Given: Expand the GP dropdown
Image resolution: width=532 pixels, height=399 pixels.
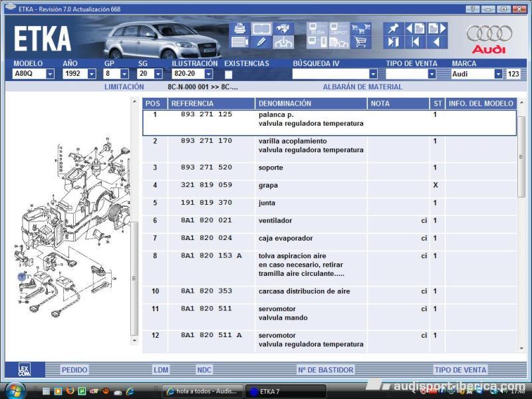Looking at the screenshot, I should (124, 74).
